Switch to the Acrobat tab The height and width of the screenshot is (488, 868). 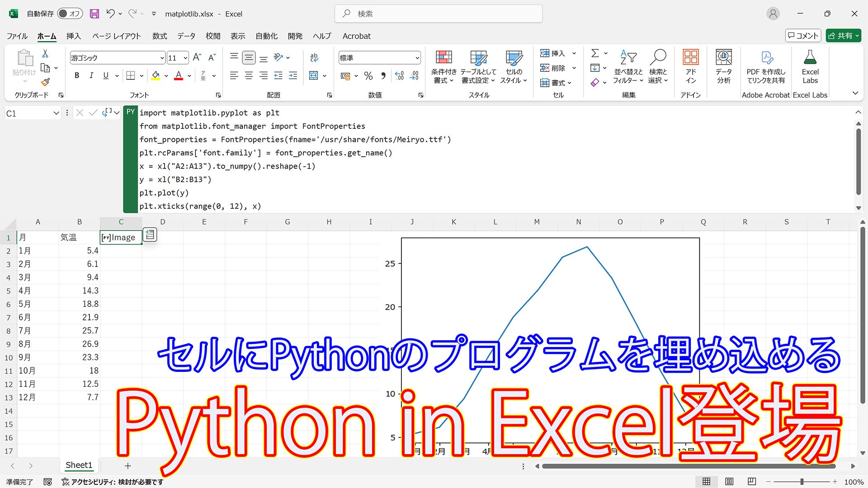(356, 36)
